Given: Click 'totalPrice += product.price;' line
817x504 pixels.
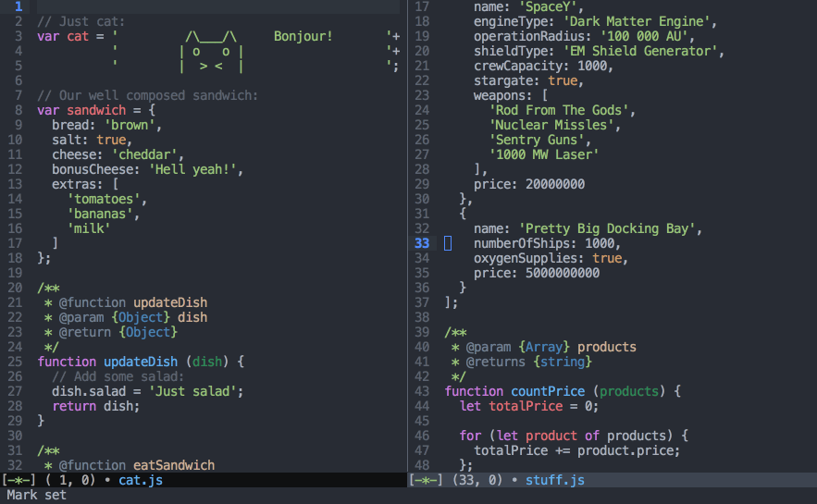Looking at the screenshot, I should 576,450.
